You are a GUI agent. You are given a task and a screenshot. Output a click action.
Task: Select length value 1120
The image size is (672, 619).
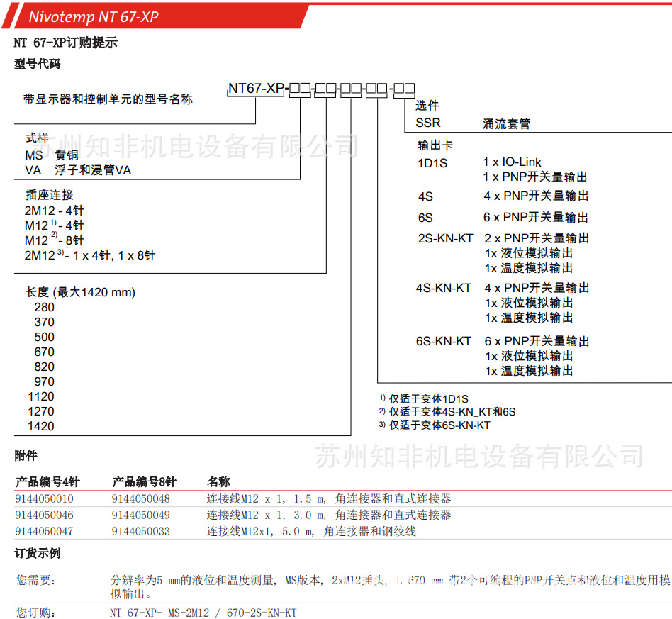41,396
